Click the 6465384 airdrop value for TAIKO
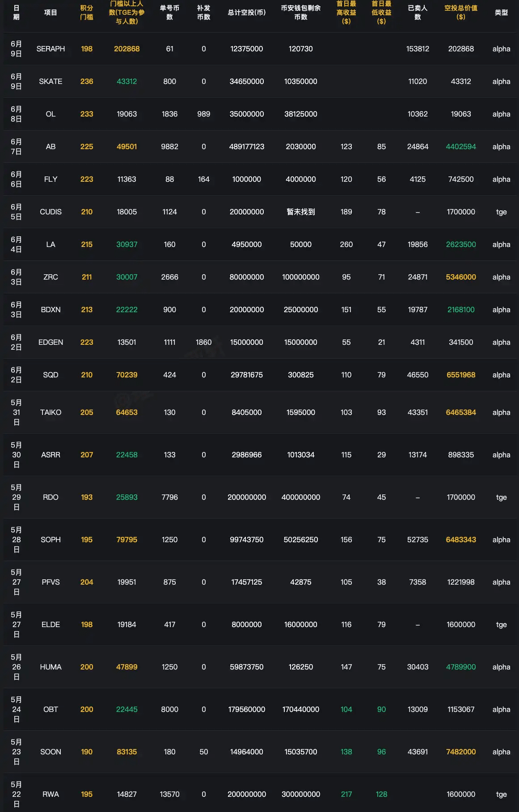The image size is (519, 812). click(x=461, y=412)
